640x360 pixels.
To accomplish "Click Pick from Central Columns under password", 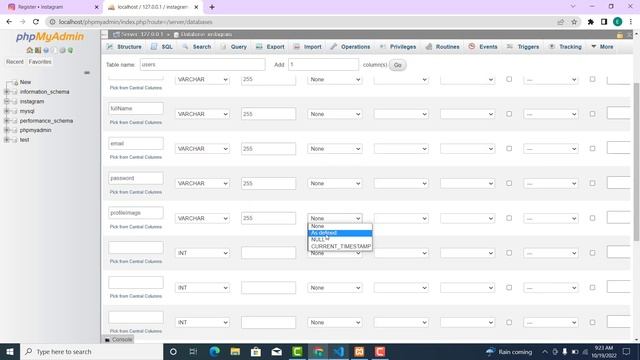I will point(136,192).
